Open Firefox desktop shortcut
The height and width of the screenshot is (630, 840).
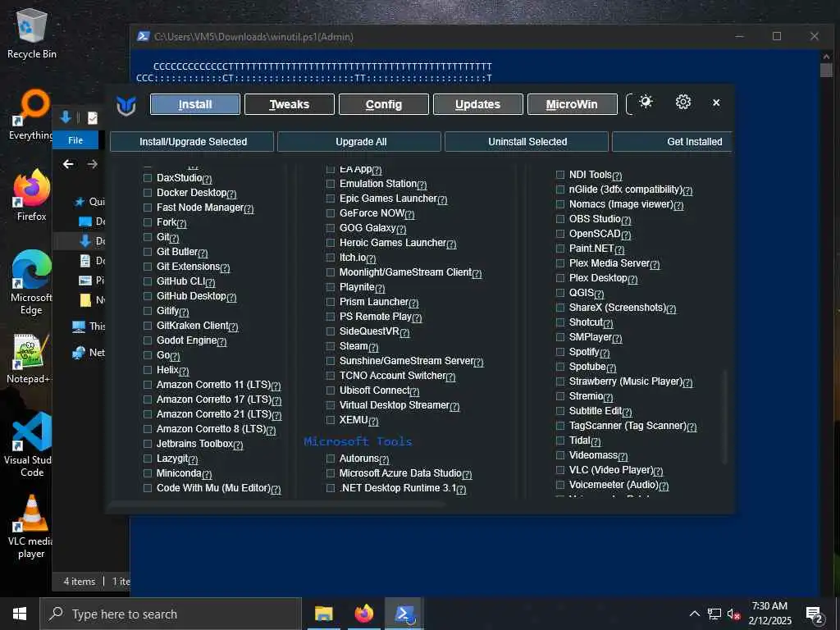[32, 195]
